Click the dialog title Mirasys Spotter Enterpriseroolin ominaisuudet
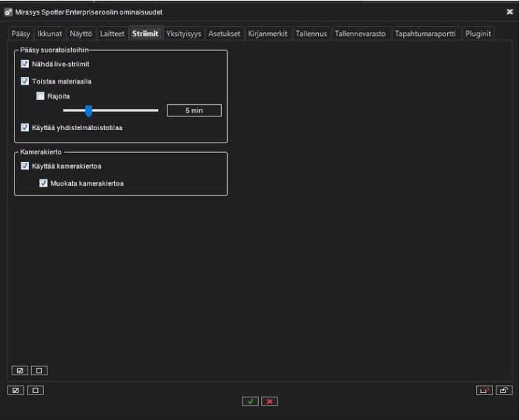 (x=89, y=12)
